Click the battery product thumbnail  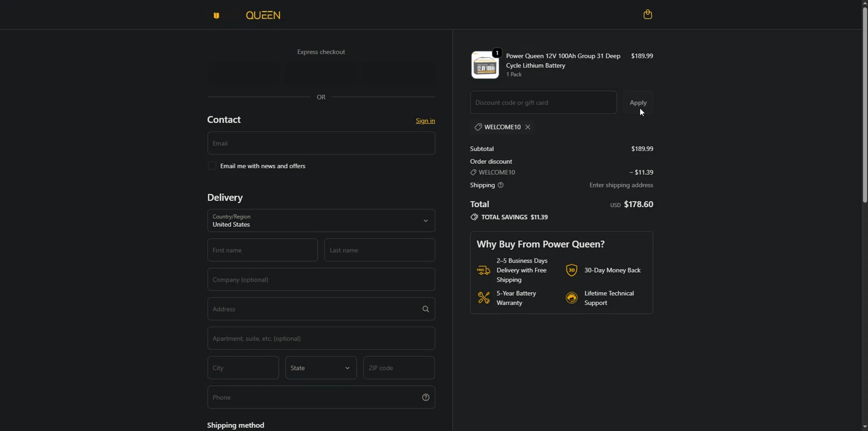click(485, 65)
